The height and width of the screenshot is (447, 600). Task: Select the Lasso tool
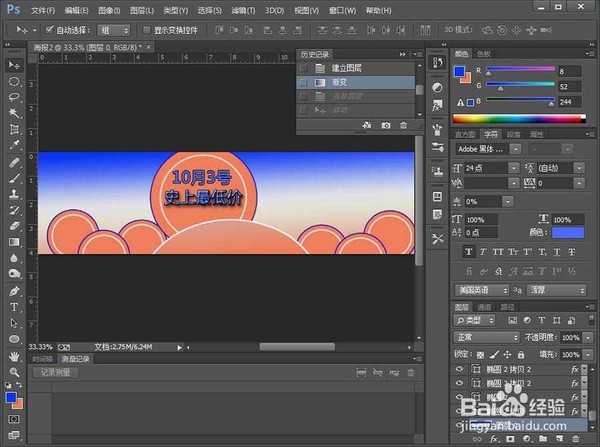coord(14,97)
